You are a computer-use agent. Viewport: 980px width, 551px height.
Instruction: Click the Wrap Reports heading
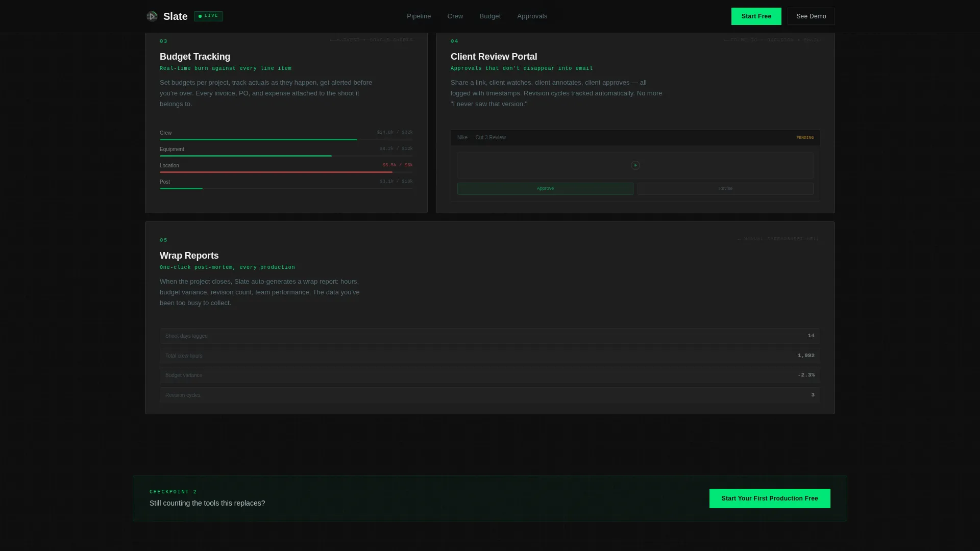(x=189, y=256)
